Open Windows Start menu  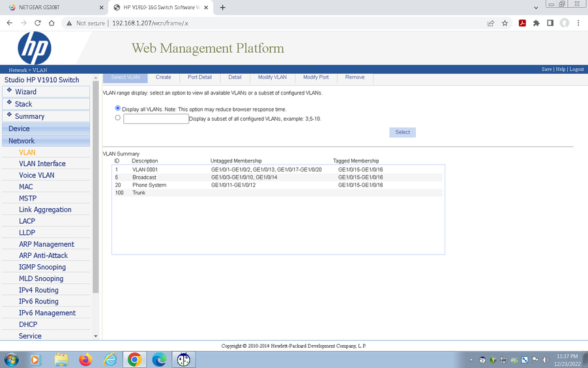click(11, 360)
